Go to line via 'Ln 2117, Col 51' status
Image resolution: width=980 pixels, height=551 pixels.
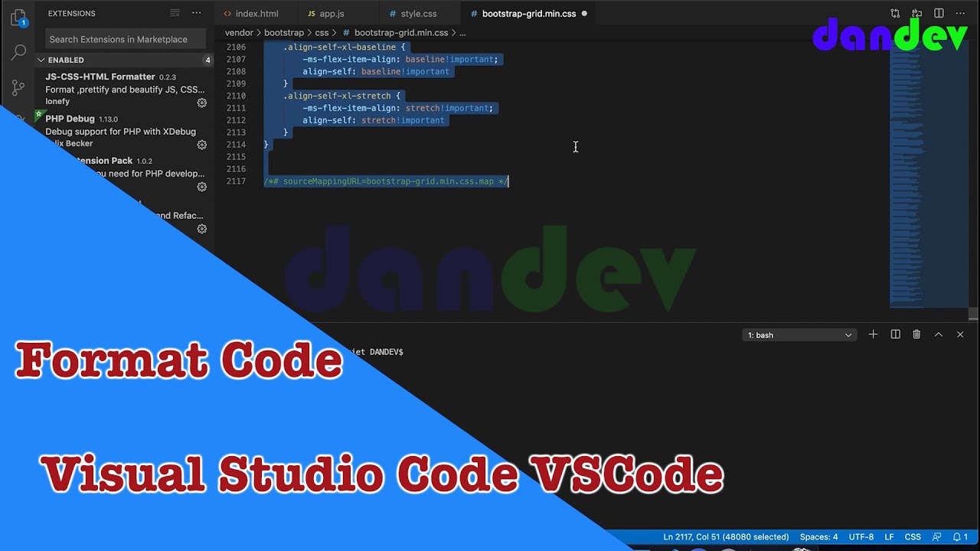726,537
